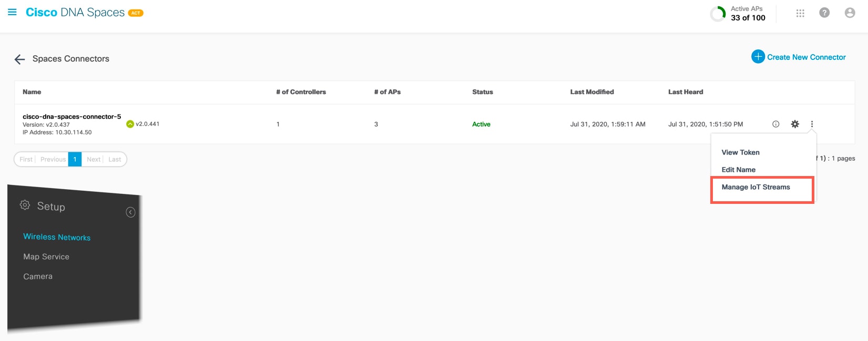Go to Last page in pagination
The height and width of the screenshot is (341, 868).
115,159
